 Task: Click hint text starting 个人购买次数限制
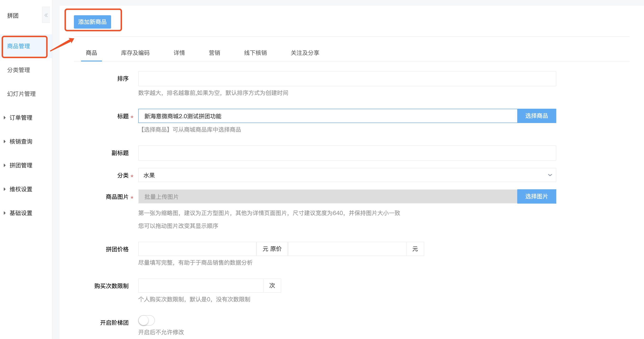194,299
